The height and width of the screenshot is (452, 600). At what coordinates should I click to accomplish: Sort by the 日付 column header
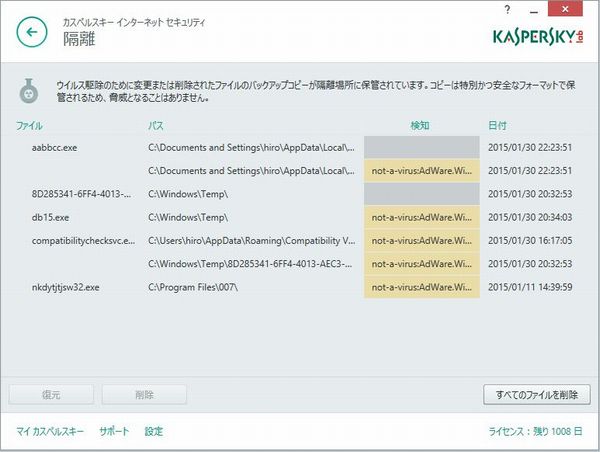click(497, 126)
